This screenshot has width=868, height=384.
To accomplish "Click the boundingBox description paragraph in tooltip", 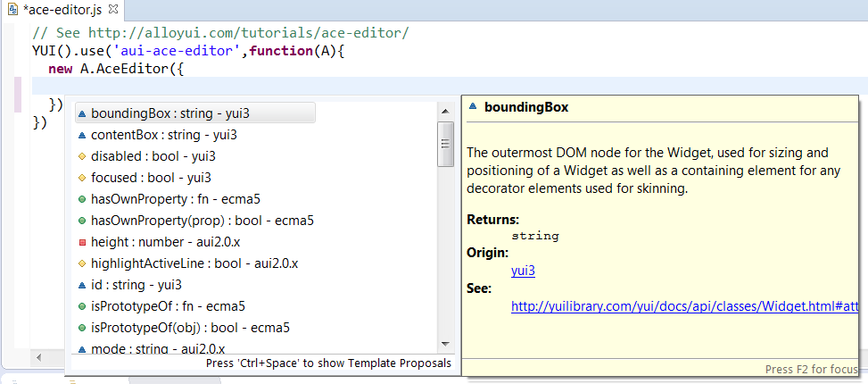I will click(654, 170).
